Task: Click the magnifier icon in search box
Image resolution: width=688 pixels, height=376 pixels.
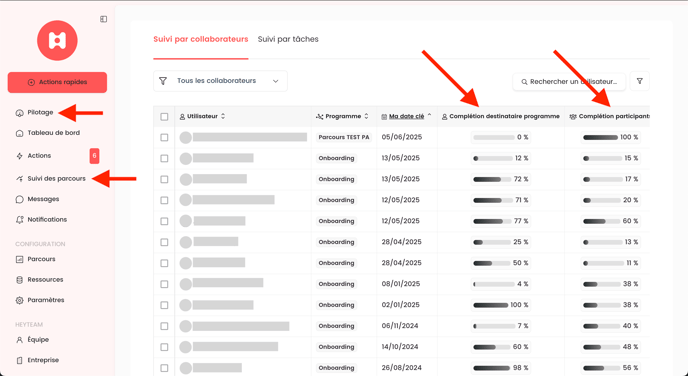Action: [x=524, y=82]
